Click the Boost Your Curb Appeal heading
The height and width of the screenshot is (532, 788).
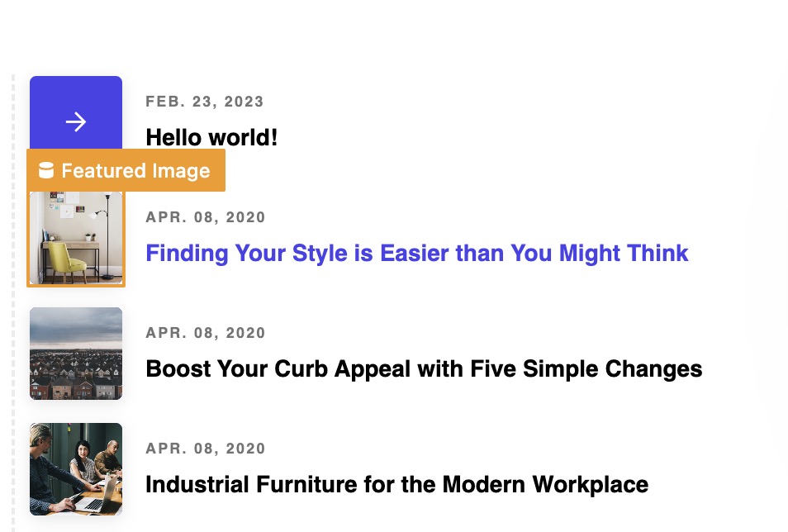(423, 368)
